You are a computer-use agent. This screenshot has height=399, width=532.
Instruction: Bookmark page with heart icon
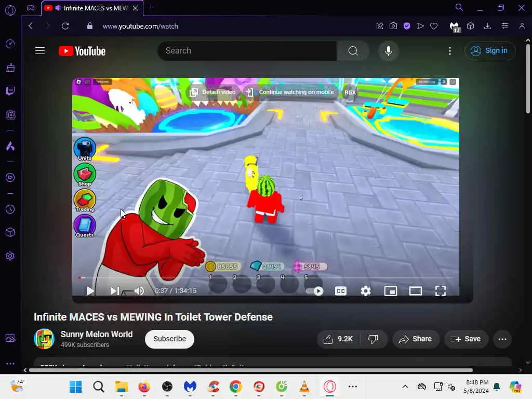(x=434, y=26)
